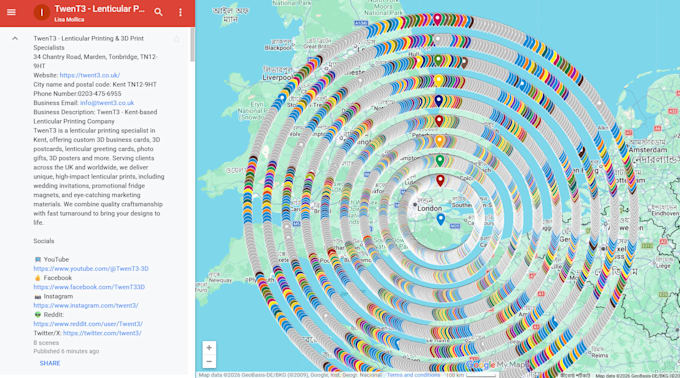Star this map with the faint star icon

point(177,39)
